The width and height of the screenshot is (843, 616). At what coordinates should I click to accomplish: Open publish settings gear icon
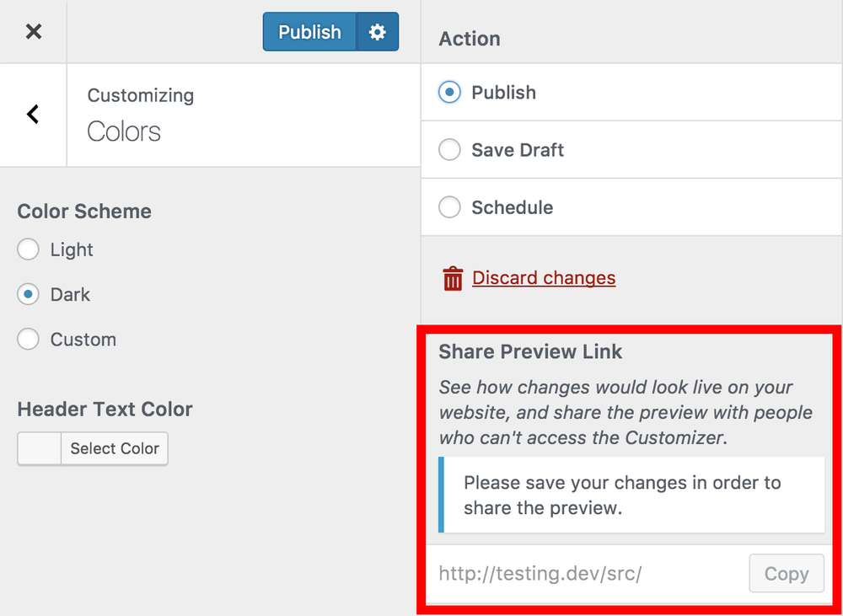point(378,32)
